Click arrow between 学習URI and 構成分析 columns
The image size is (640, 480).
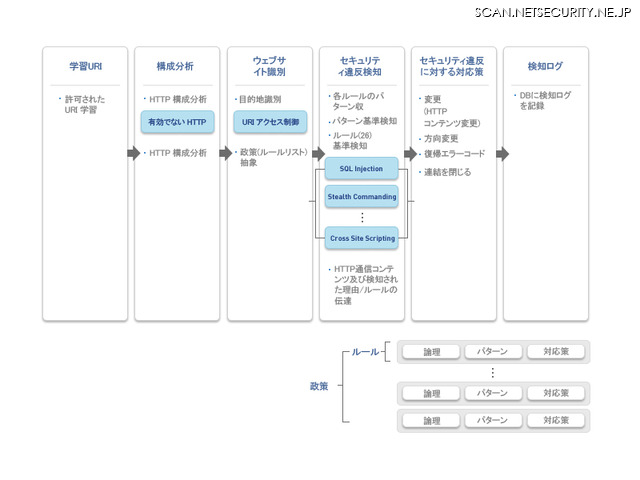(134, 153)
